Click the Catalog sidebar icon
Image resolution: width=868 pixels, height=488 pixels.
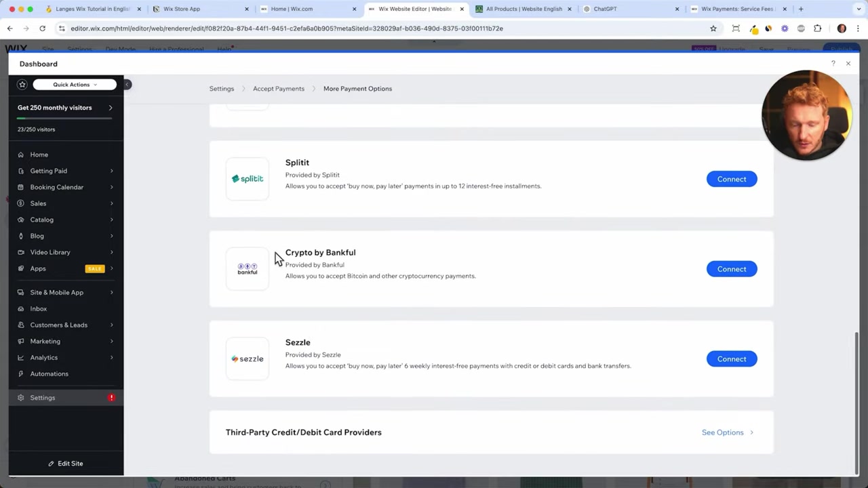tap(20, 220)
